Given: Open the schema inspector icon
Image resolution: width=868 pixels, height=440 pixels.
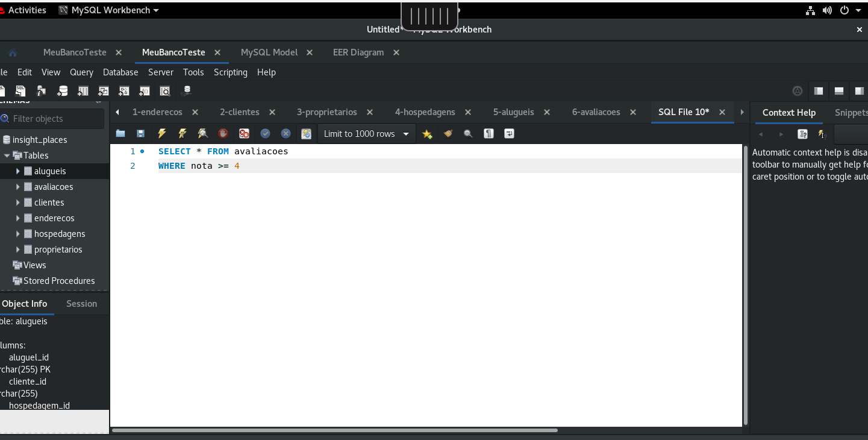Looking at the screenshot, I should pyautogui.click(x=41, y=91).
